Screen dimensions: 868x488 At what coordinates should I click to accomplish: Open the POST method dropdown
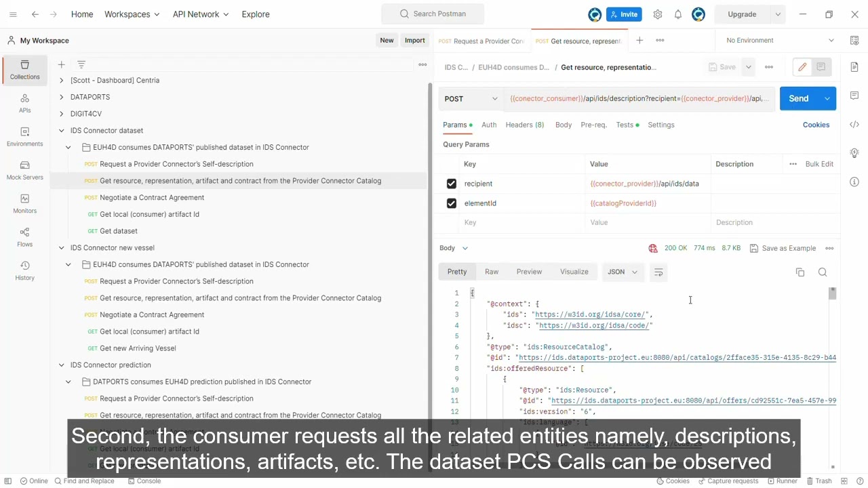point(471,99)
